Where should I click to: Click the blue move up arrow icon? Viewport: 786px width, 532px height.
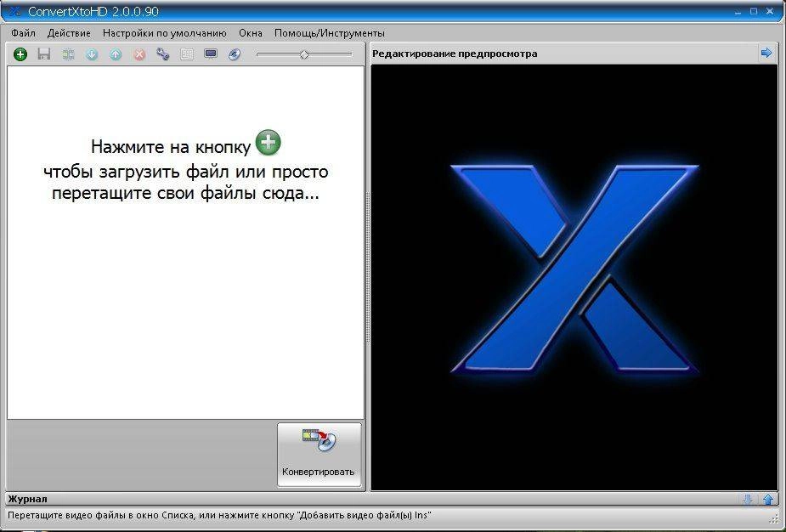(116, 54)
